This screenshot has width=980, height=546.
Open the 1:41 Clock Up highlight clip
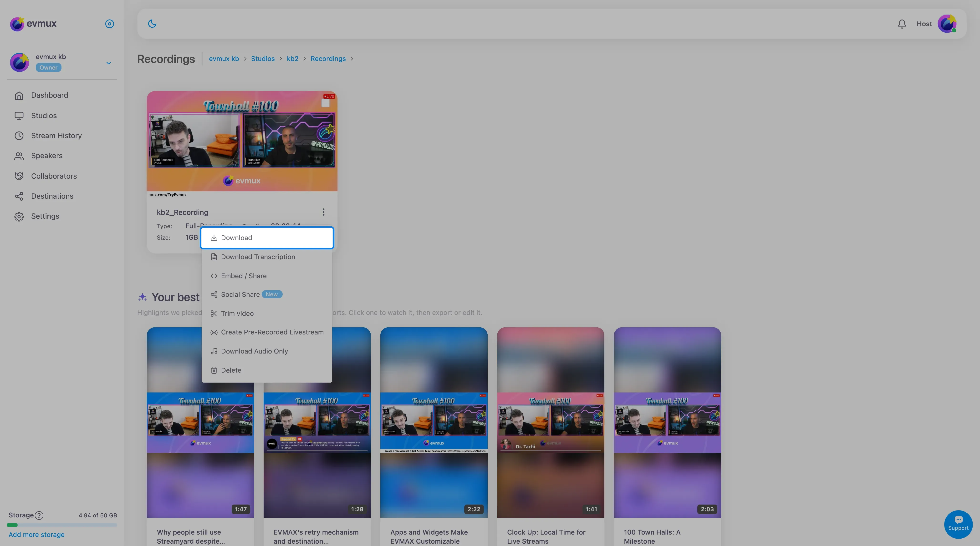point(551,422)
